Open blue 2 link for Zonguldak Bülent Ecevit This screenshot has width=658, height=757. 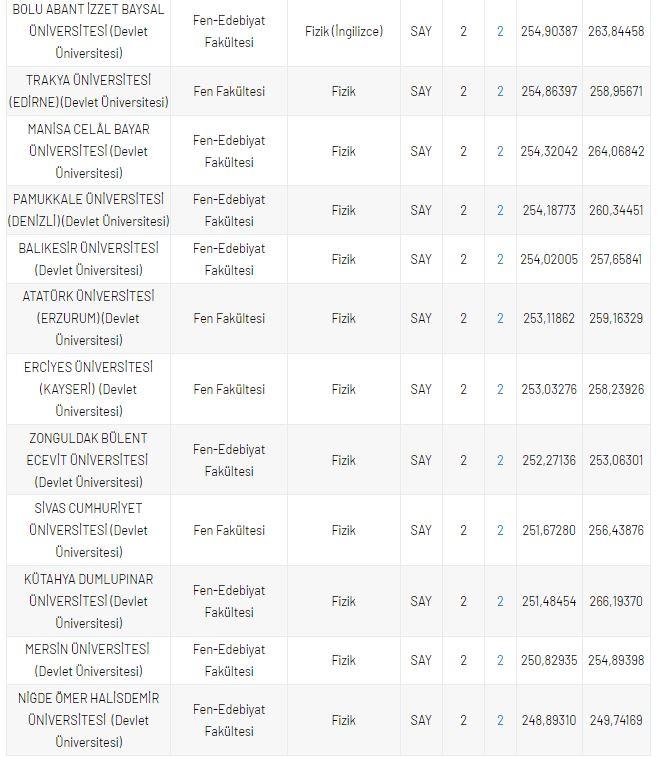click(x=500, y=460)
